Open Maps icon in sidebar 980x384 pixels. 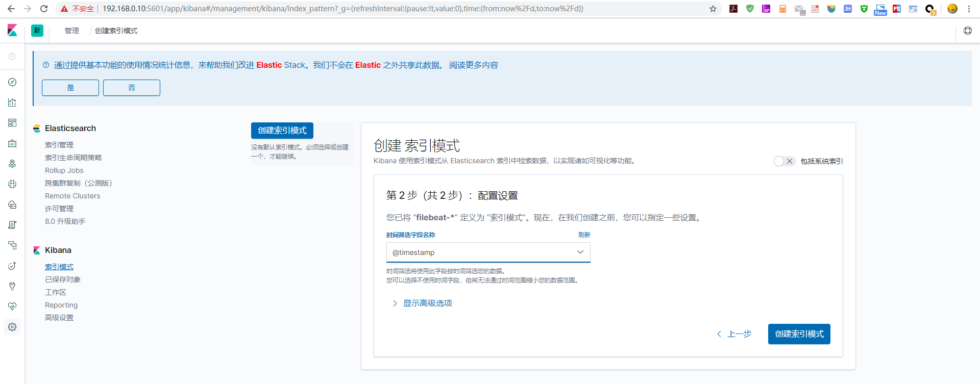pyautogui.click(x=12, y=164)
